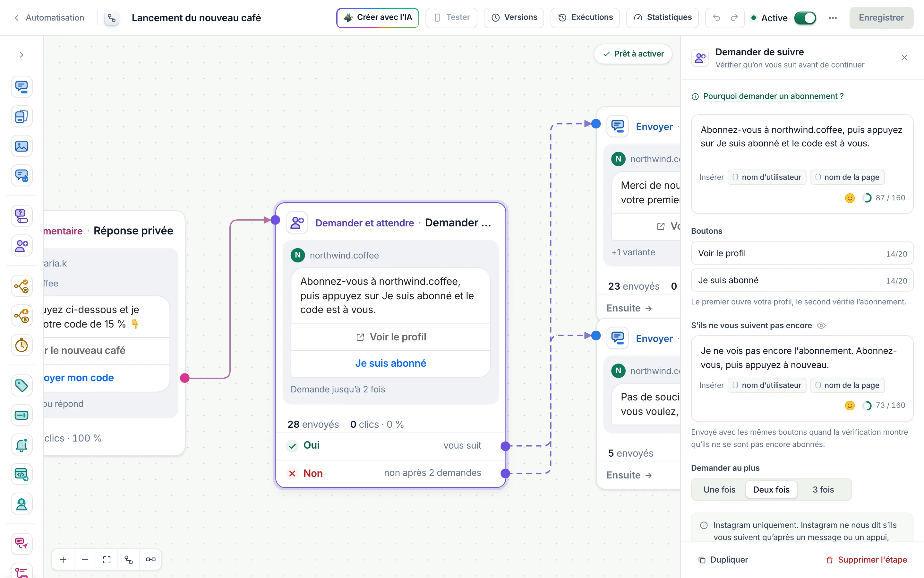Image resolution: width=924 pixels, height=578 pixels.
Task: Select the image message step icon
Action: (21, 146)
